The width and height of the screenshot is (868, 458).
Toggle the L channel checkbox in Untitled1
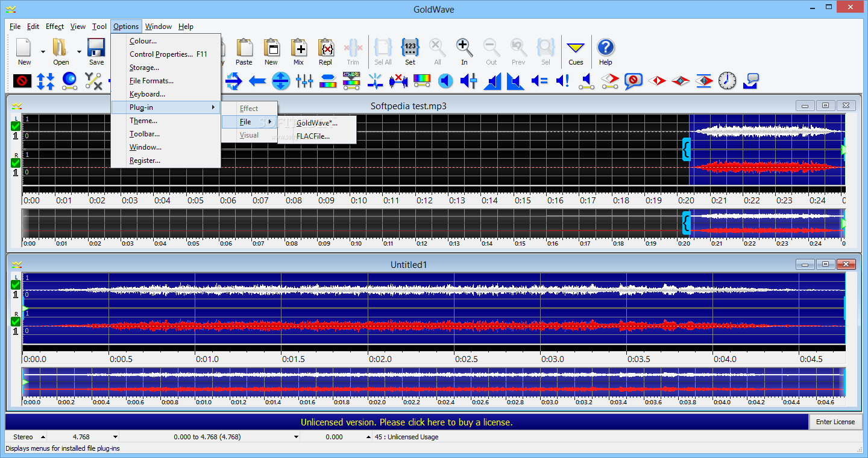coord(16,285)
